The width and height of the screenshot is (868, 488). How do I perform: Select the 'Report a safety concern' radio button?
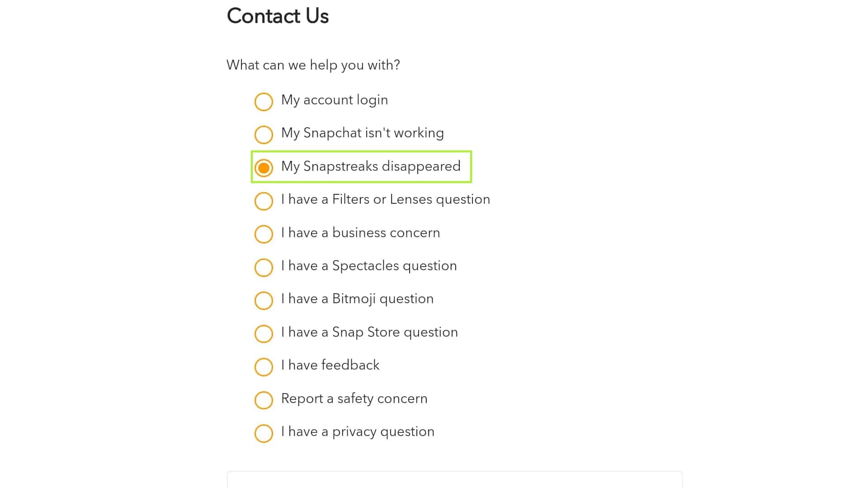264,400
